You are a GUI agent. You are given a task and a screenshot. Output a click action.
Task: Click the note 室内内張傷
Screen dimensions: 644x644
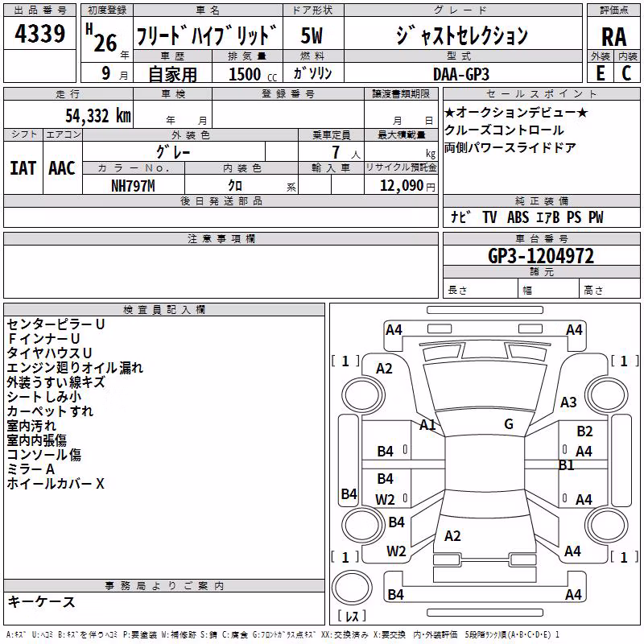[36, 440]
